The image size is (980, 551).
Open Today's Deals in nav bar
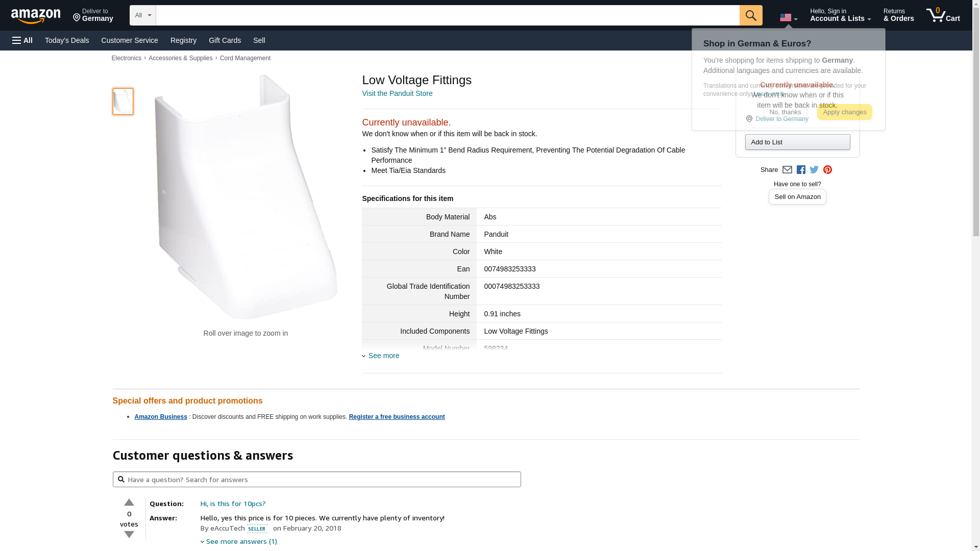67,40
